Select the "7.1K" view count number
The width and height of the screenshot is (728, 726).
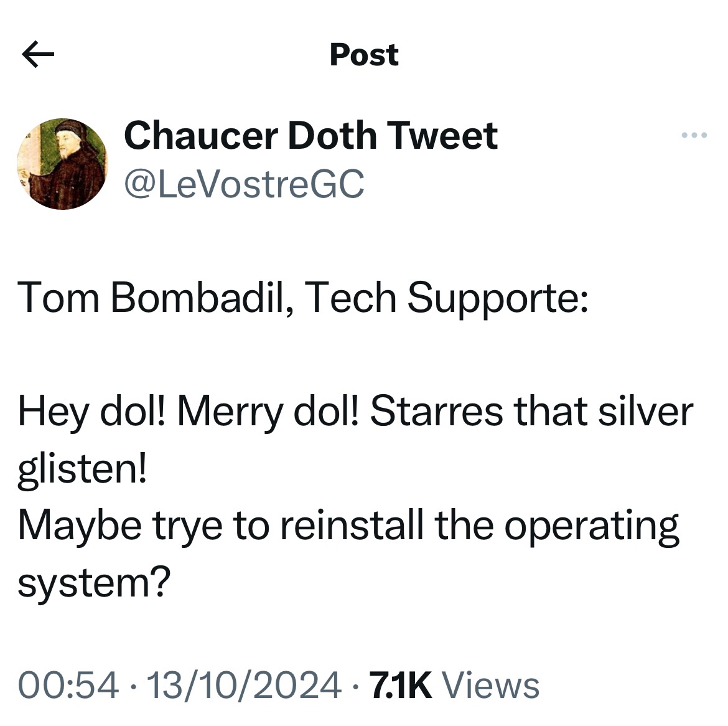[401, 685]
